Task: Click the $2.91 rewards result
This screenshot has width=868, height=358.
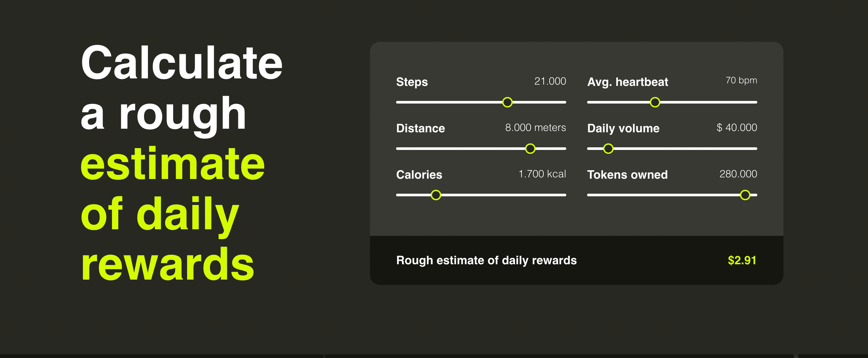Action: (742, 260)
